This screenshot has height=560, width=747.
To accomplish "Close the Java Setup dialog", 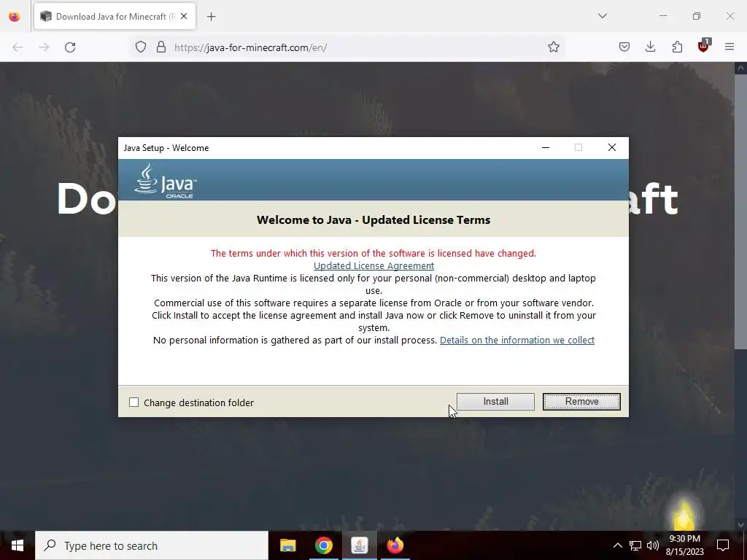I will 612,147.
